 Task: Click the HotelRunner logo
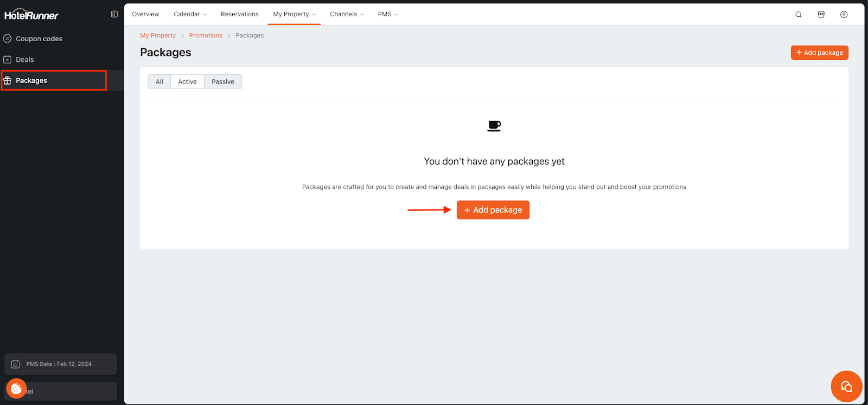(x=31, y=15)
